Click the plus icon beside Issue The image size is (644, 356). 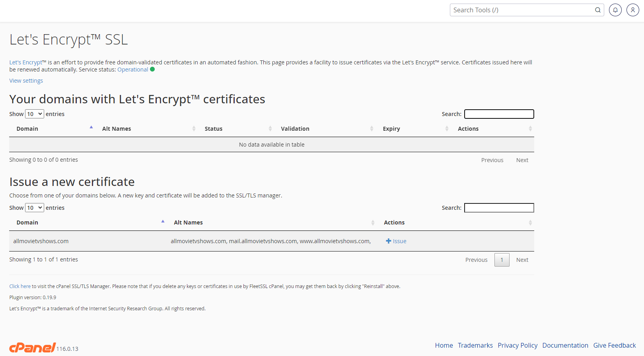coord(389,241)
